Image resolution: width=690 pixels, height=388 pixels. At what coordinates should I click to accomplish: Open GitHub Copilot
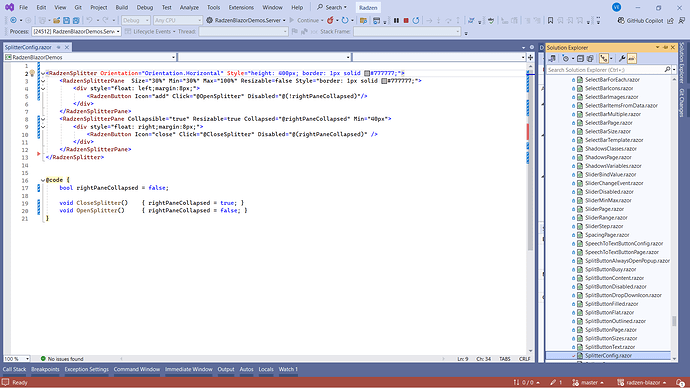(x=640, y=20)
